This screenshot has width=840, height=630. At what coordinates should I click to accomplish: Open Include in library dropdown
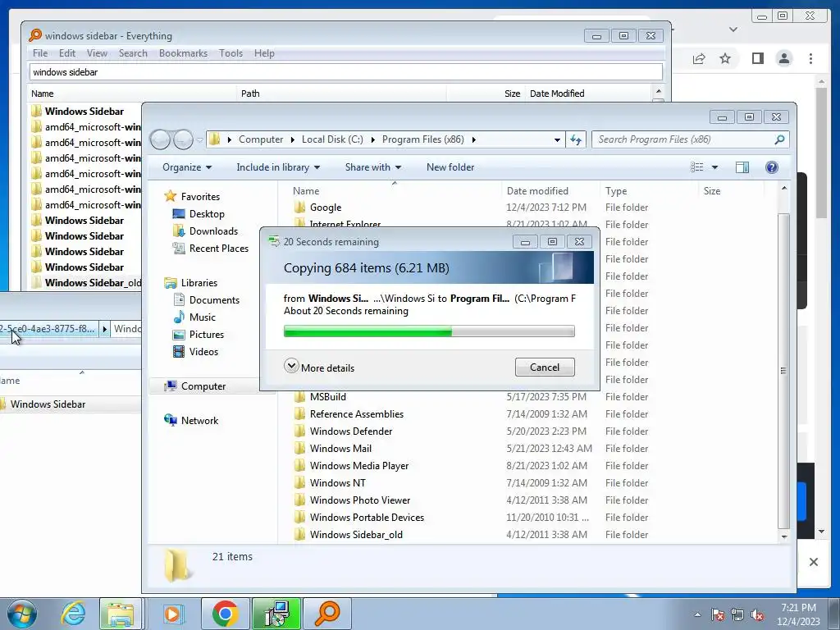point(278,167)
